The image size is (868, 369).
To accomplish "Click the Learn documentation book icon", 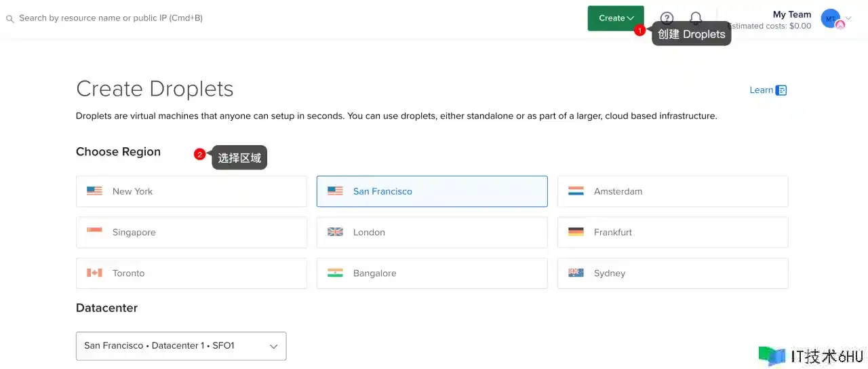I will (781, 90).
